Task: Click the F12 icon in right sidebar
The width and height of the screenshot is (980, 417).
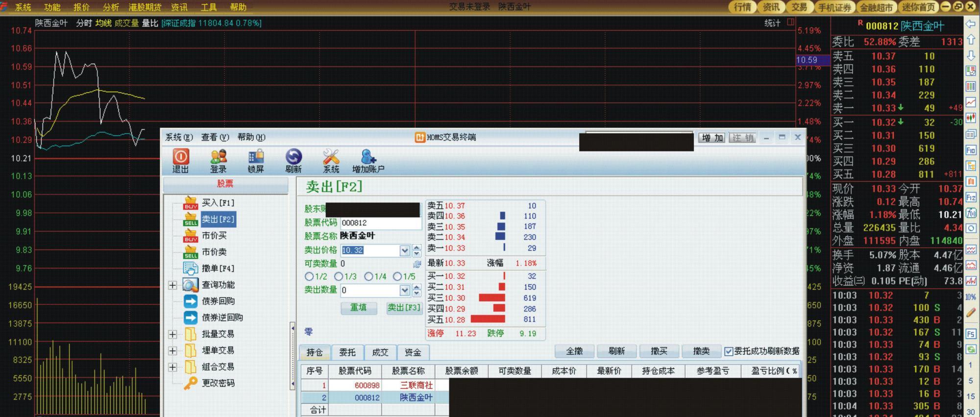Action: pyautogui.click(x=970, y=197)
